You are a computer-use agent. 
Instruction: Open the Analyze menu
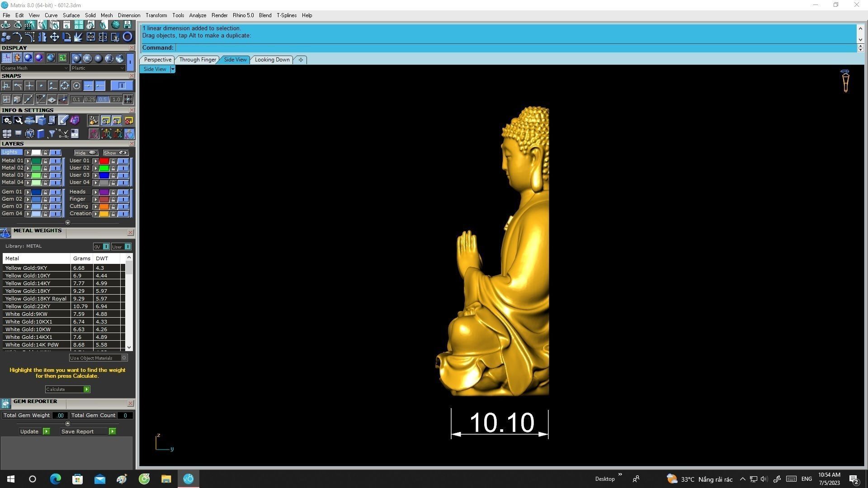pos(198,15)
